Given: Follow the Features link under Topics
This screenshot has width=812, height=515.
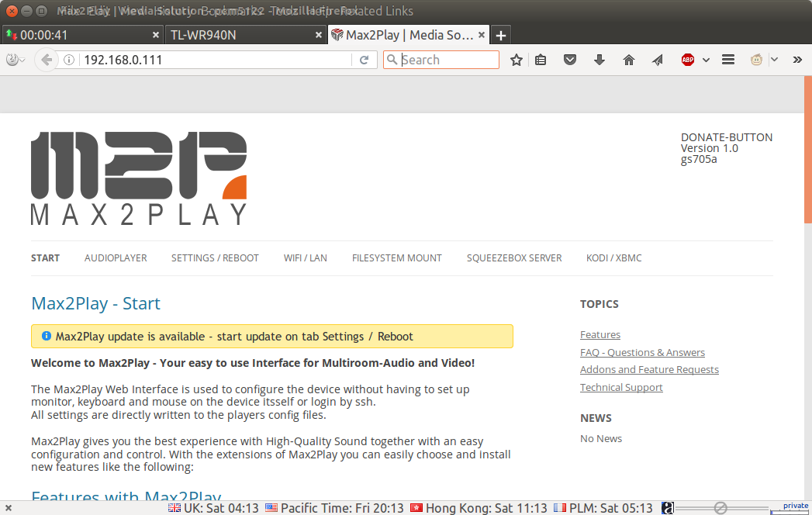Looking at the screenshot, I should [600, 335].
